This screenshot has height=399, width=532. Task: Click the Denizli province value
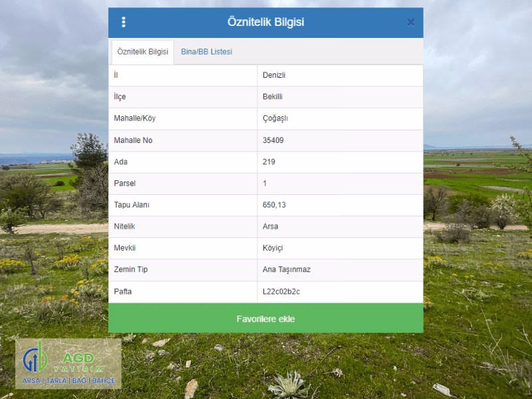pos(274,75)
